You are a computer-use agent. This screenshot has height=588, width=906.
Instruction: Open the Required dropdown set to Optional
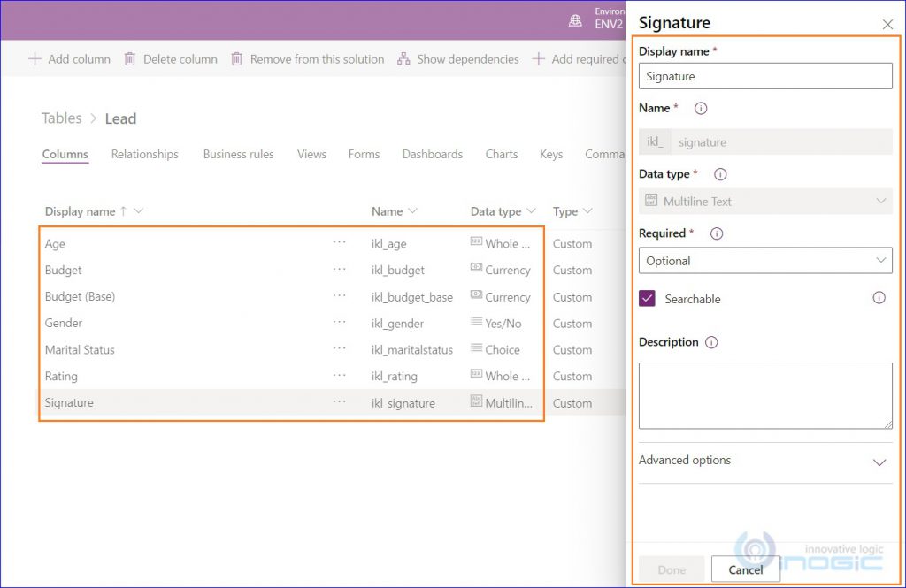click(x=765, y=261)
